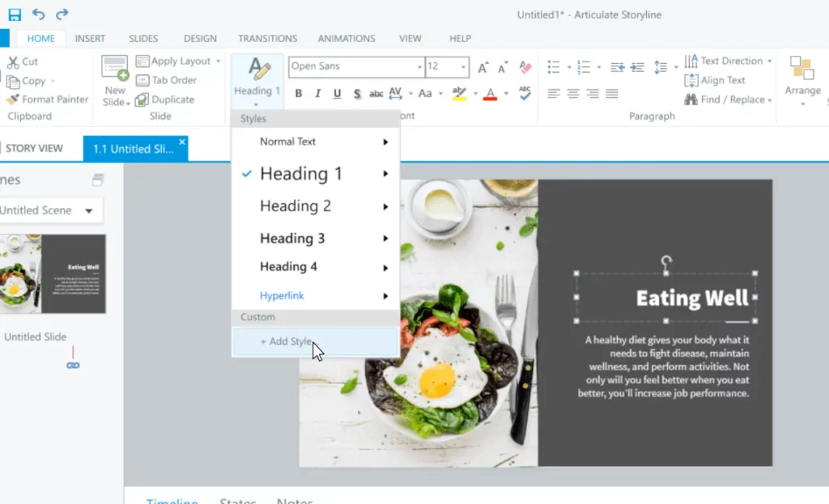Click the Arrange objects icon
Screen dimensions: 829x504
(x=801, y=70)
